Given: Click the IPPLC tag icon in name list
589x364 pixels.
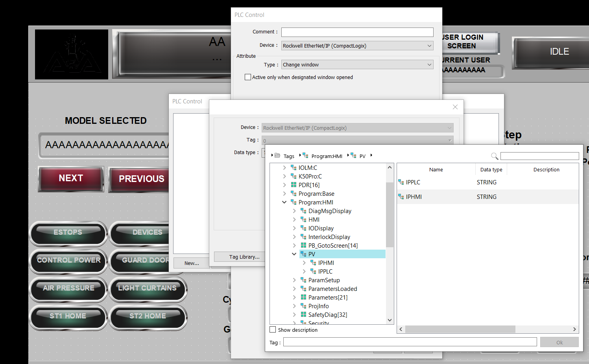Looking at the screenshot, I should pyautogui.click(x=401, y=182).
